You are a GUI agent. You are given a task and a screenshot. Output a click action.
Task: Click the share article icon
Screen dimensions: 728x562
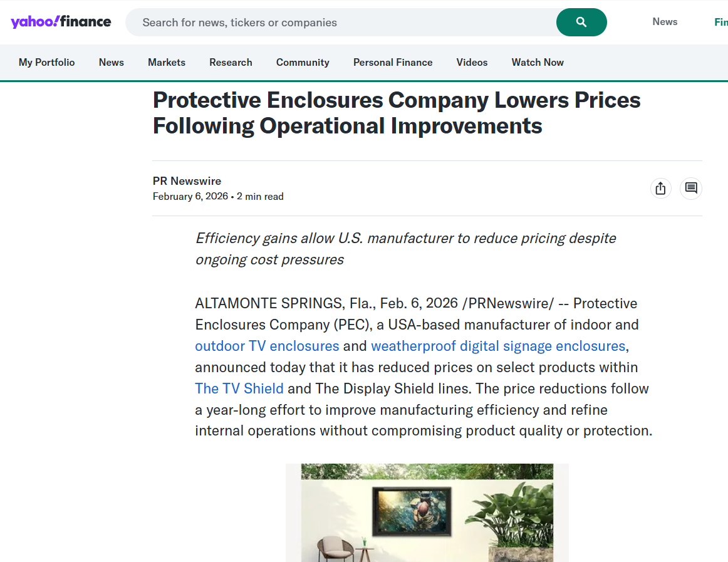click(660, 188)
